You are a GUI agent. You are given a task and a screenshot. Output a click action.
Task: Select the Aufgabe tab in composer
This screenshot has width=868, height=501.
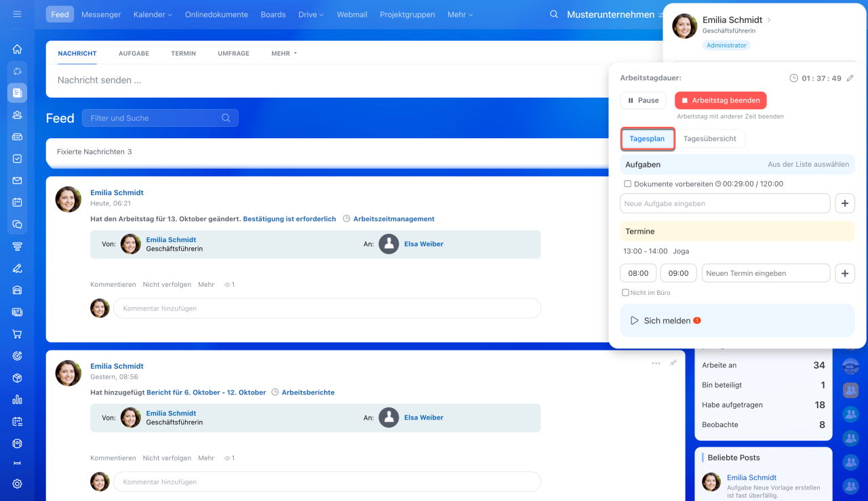134,54
